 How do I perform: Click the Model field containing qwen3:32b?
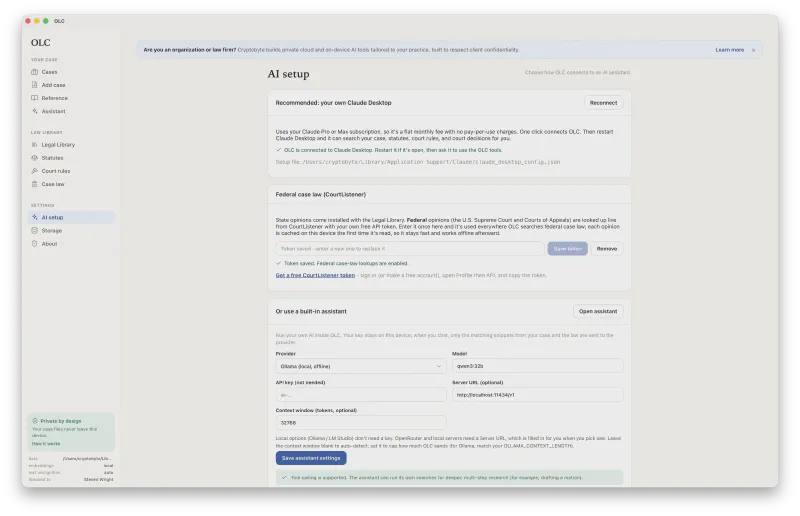pyautogui.click(x=537, y=366)
